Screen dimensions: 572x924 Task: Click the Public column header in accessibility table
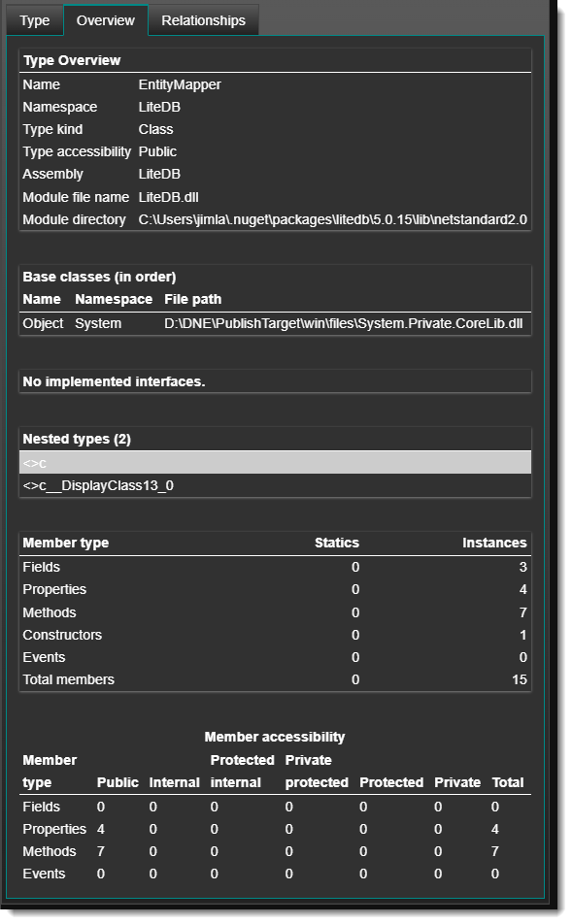tap(118, 782)
